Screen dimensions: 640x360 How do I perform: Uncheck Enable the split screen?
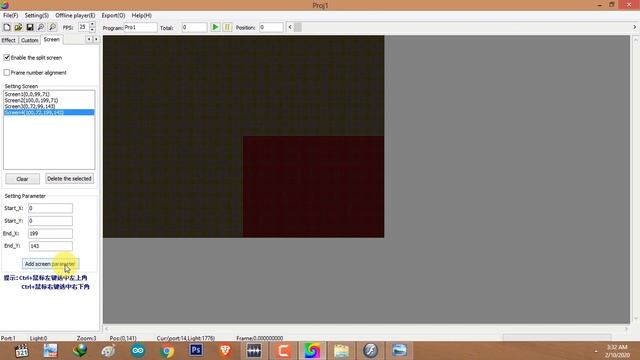point(7,58)
